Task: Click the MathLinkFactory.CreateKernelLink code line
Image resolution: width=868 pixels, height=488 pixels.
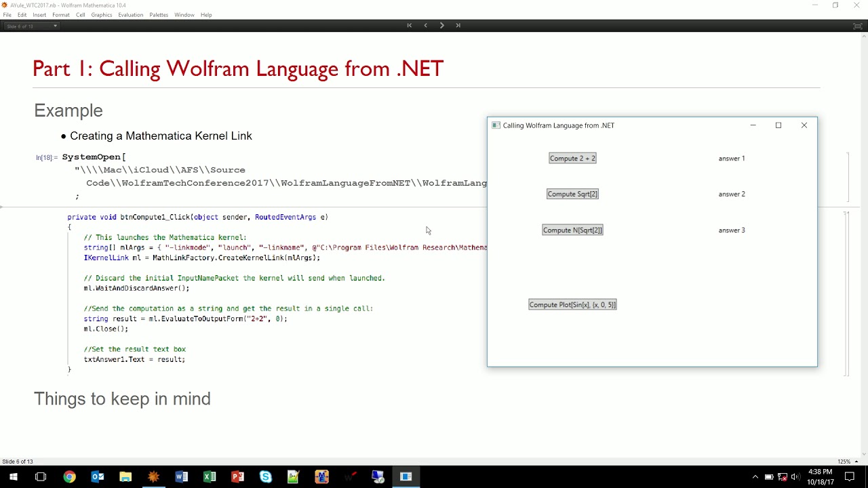Action: pyautogui.click(x=201, y=258)
